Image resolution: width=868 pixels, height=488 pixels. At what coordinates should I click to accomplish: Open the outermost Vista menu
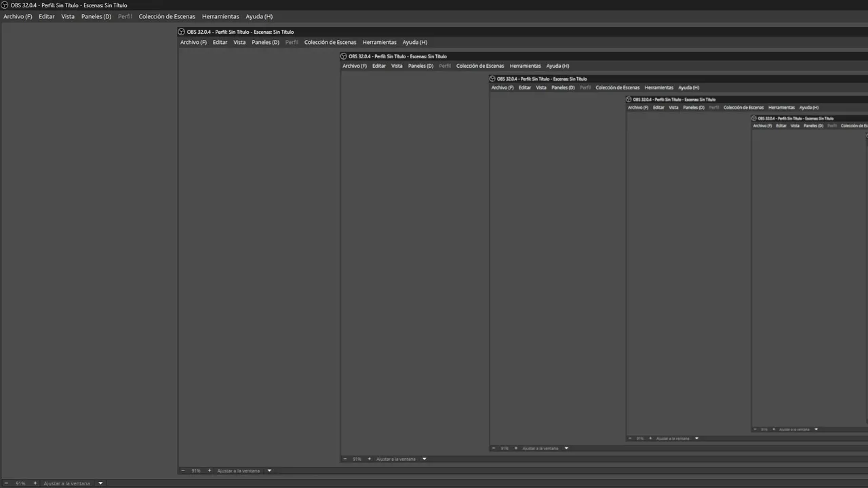(x=68, y=16)
